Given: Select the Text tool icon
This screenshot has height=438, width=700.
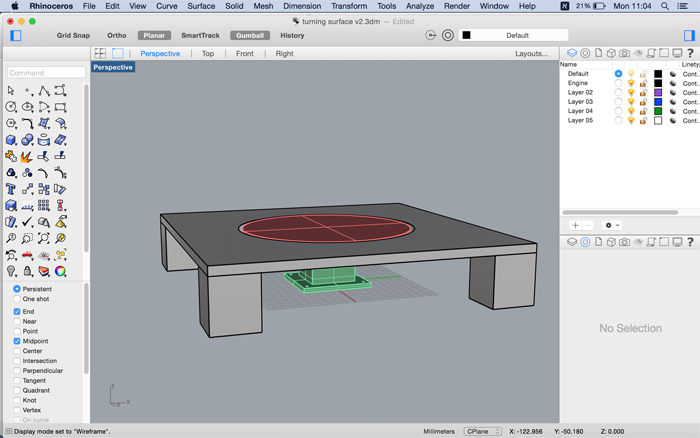Looking at the screenshot, I should click(x=11, y=189).
